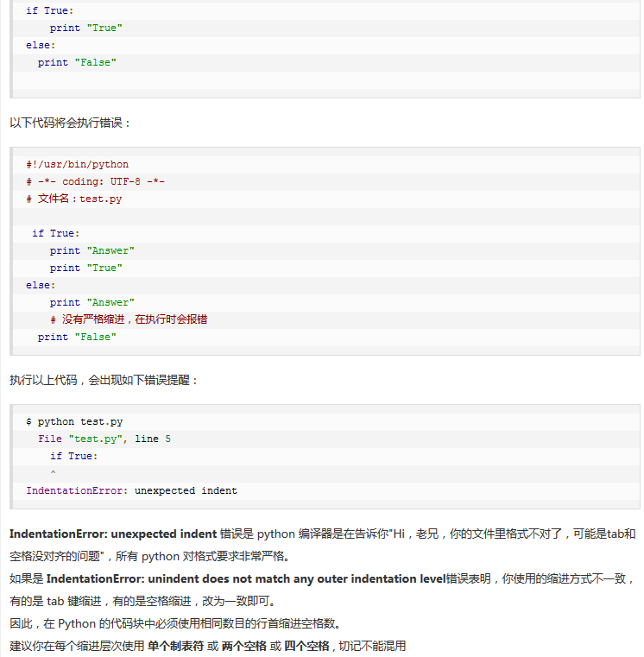
Task: Click bold 'IndentationError: unexpected indent' in the paragraph
Action: [112, 534]
